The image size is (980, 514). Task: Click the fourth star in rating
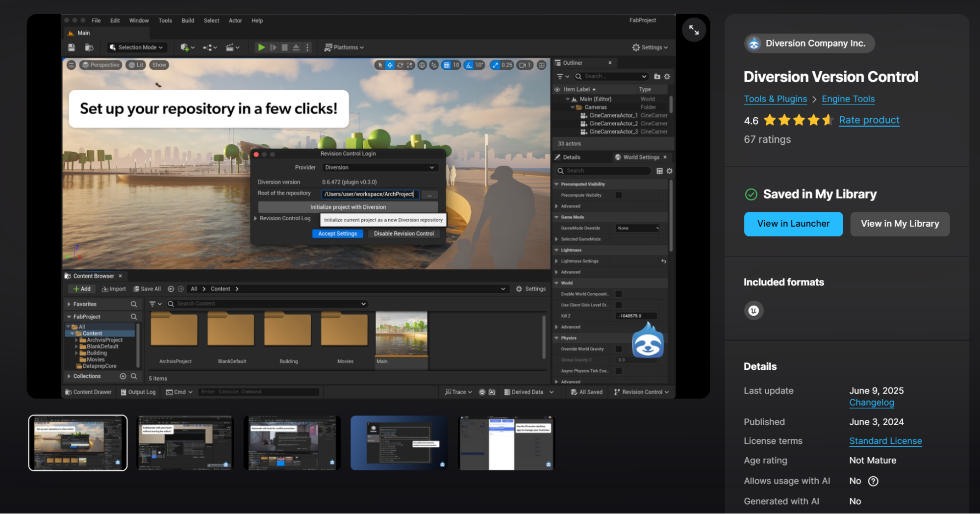coord(813,120)
